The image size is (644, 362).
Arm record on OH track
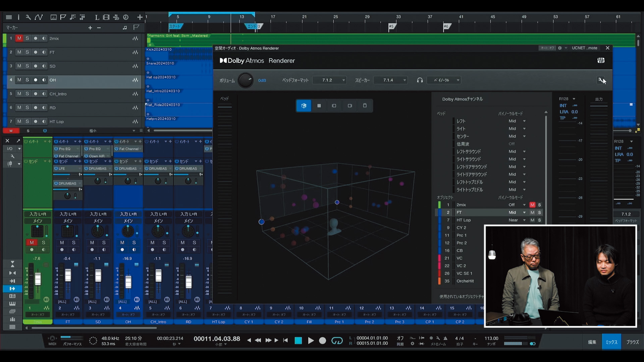[36, 80]
